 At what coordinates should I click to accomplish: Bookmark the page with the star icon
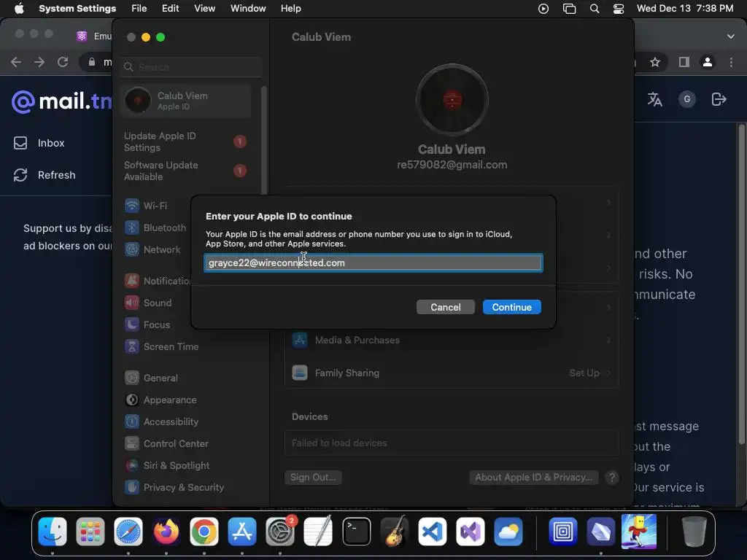[x=655, y=62]
